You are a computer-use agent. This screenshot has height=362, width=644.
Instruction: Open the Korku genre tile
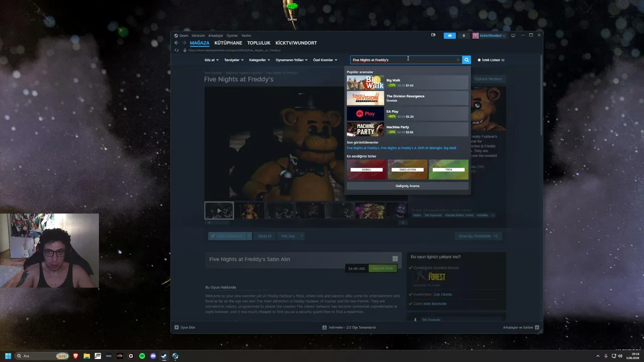pyautogui.click(x=366, y=169)
